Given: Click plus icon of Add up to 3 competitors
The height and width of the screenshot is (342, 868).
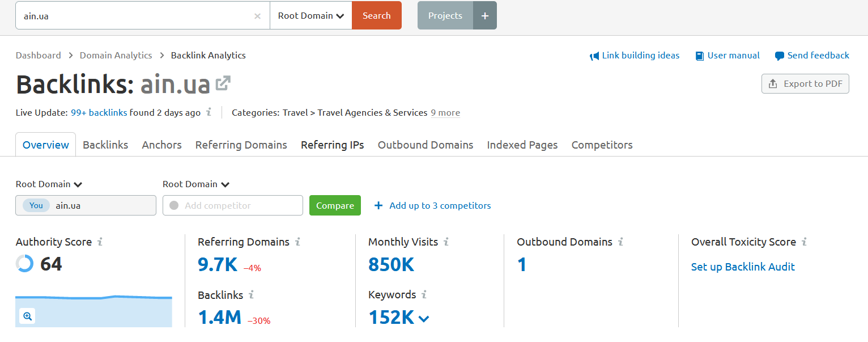Looking at the screenshot, I should pos(378,205).
